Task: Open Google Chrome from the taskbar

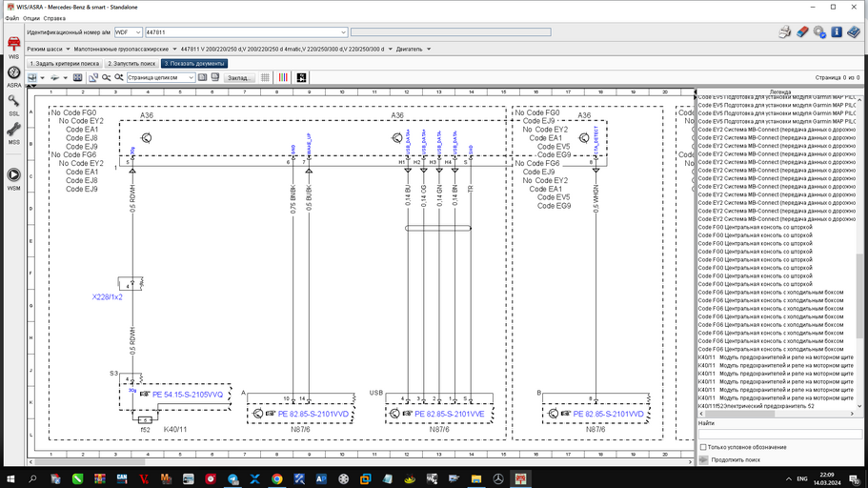Action: [276, 478]
